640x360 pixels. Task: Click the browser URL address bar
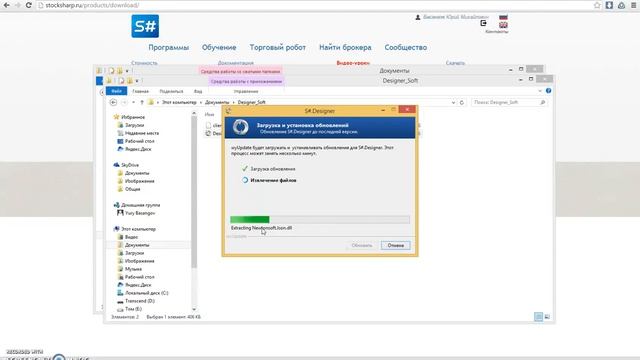[x=314, y=5]
